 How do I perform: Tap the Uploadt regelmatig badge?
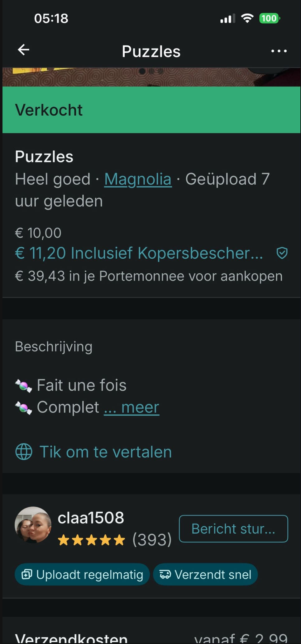pyautogui.click(x=82, y=575)
